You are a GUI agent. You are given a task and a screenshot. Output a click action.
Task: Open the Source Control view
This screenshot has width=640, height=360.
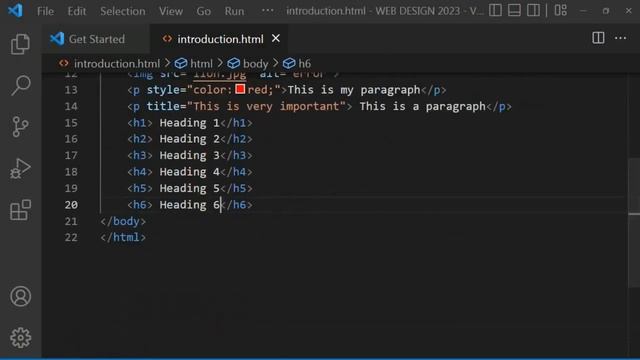[20, 127]
